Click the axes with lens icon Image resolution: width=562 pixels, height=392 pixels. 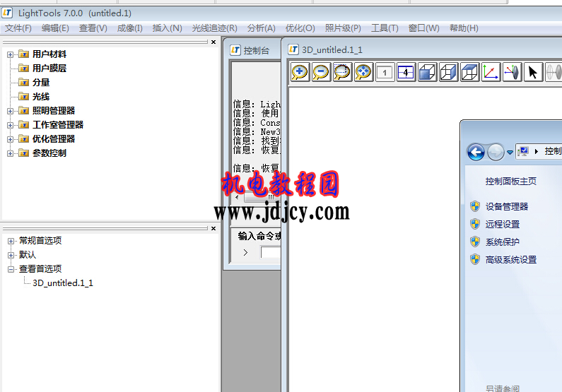point(512,72)
